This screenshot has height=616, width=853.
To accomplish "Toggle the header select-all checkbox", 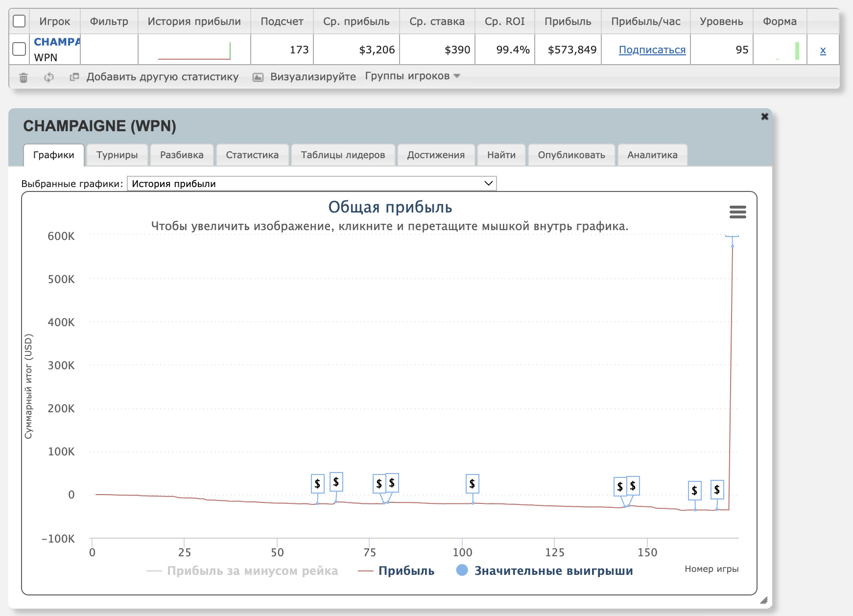I will [x=19, y=21].
